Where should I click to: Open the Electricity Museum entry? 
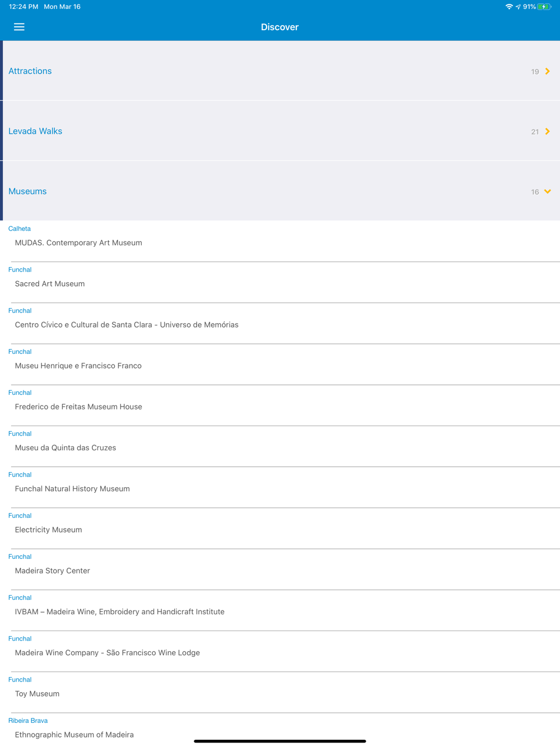click(280, 529)
